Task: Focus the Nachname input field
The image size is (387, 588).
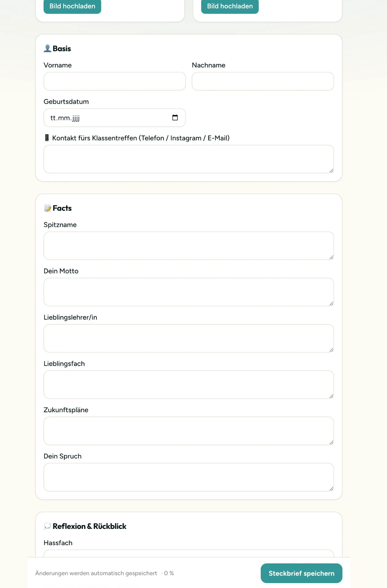Action: [x=263, y=81]
